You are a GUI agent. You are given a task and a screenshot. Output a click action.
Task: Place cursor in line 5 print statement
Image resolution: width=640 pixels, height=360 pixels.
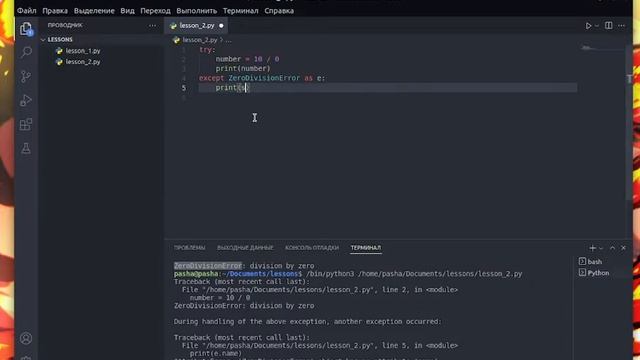tap(232, 88)
